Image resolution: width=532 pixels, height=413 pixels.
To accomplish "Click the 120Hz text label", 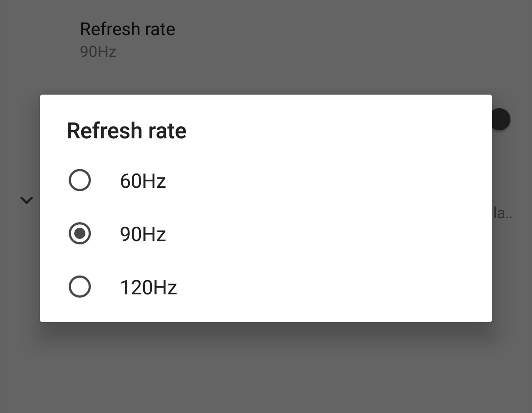I will click(x=148, y=288).
